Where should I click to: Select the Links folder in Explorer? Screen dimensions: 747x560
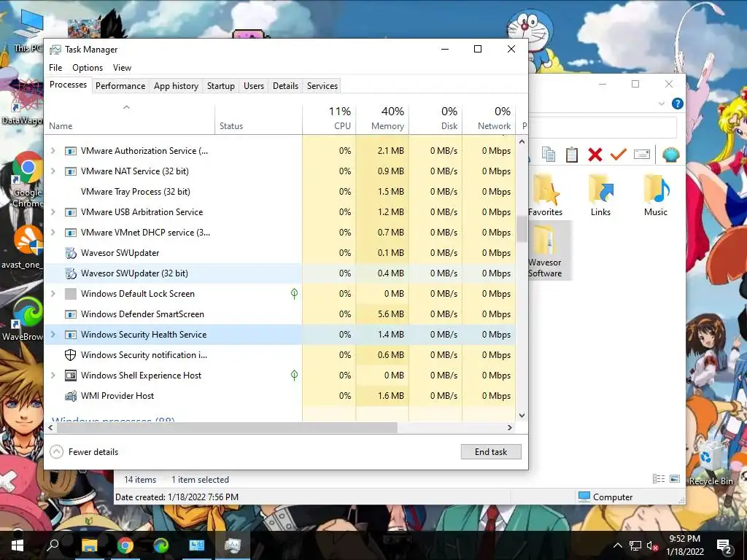coord(601,195)
